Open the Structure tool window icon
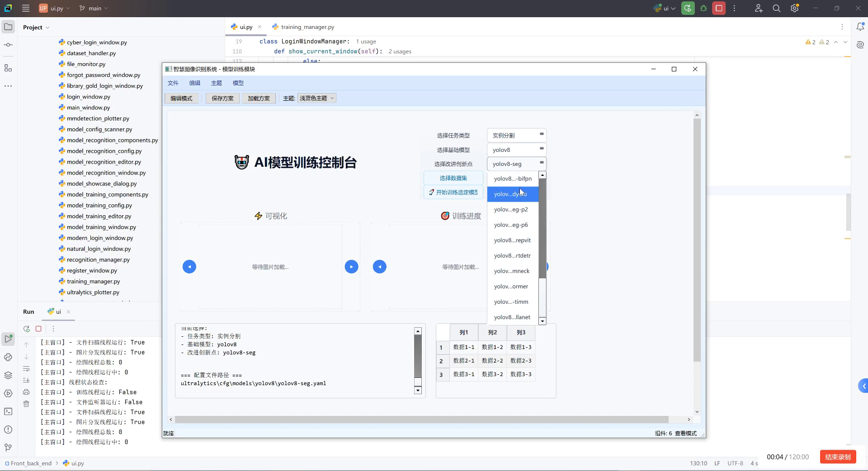This screenshot has height=471, width=868. tap(8, 68)
